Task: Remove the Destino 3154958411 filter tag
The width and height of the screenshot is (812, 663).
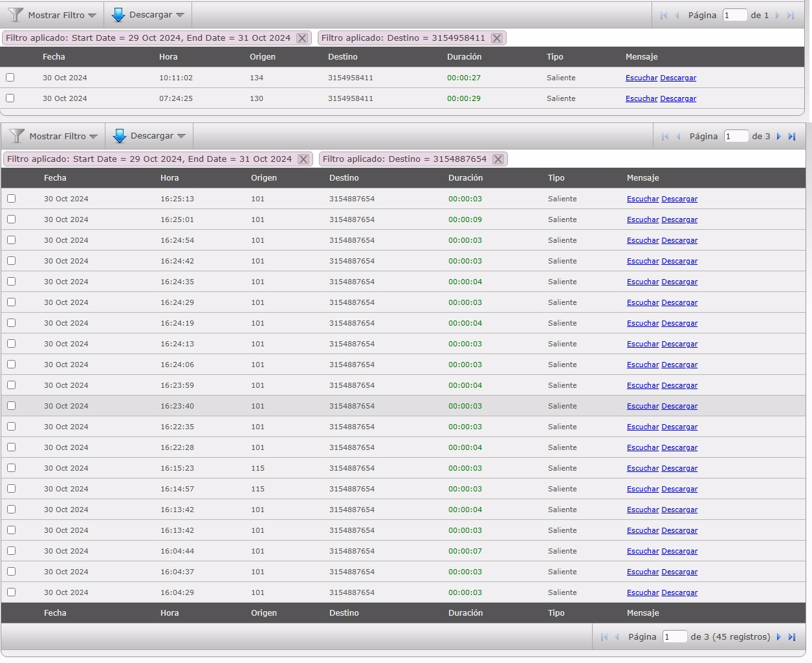Action: [x=496, y=38]
